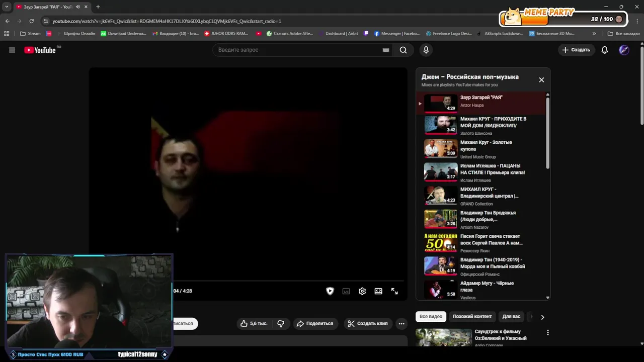The height and width of the screenshot is (362, 644).
Task: Open the YouTube guide hamburger menu
Action: (x=12, y=50)
